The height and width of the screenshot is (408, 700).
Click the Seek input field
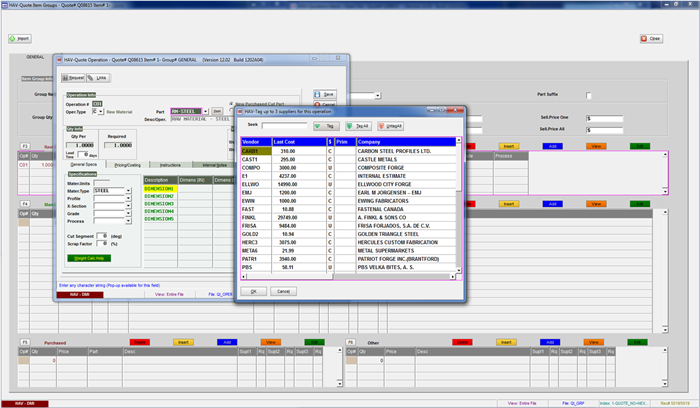(285, 126)
